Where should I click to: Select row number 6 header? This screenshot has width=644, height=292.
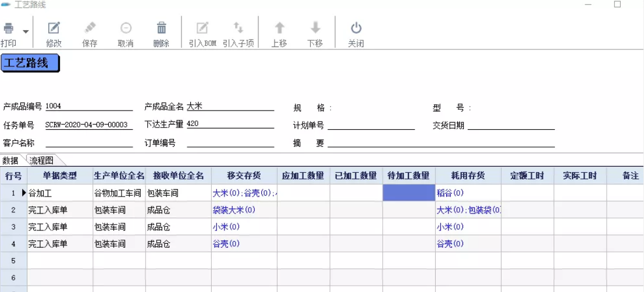[13, 278]
